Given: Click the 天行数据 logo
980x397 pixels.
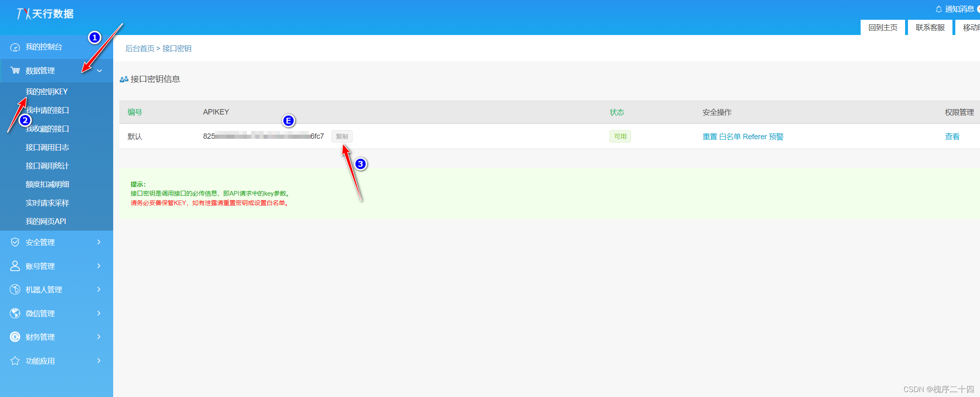Looking at the screenshot, I should click(x=45, y=14).
